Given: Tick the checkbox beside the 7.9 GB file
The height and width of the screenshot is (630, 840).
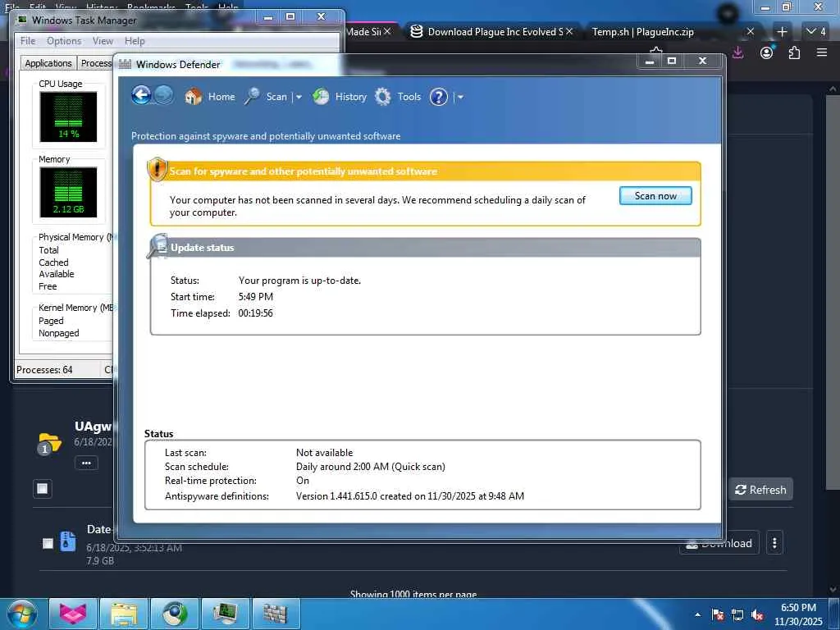Looking at the screenshot, I should point(48,543).
